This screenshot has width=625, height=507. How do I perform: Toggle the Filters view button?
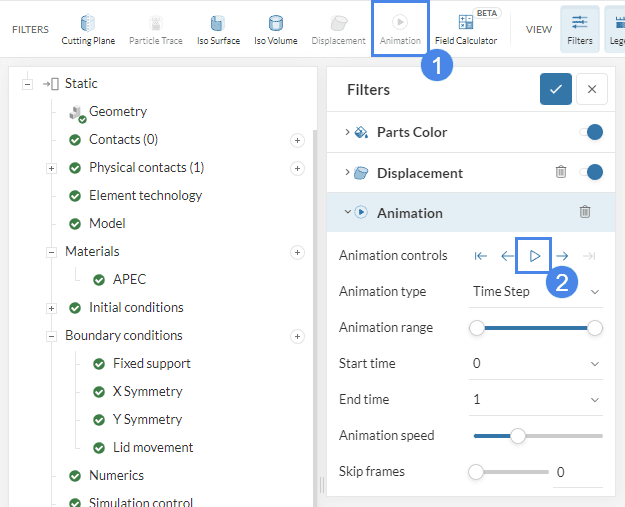point(579,28)
